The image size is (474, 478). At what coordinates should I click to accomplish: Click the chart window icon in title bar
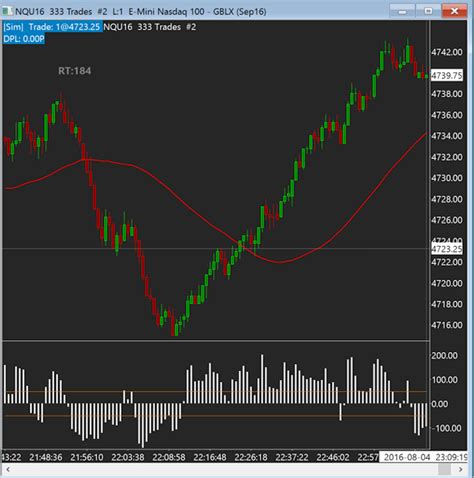point(7,12)
